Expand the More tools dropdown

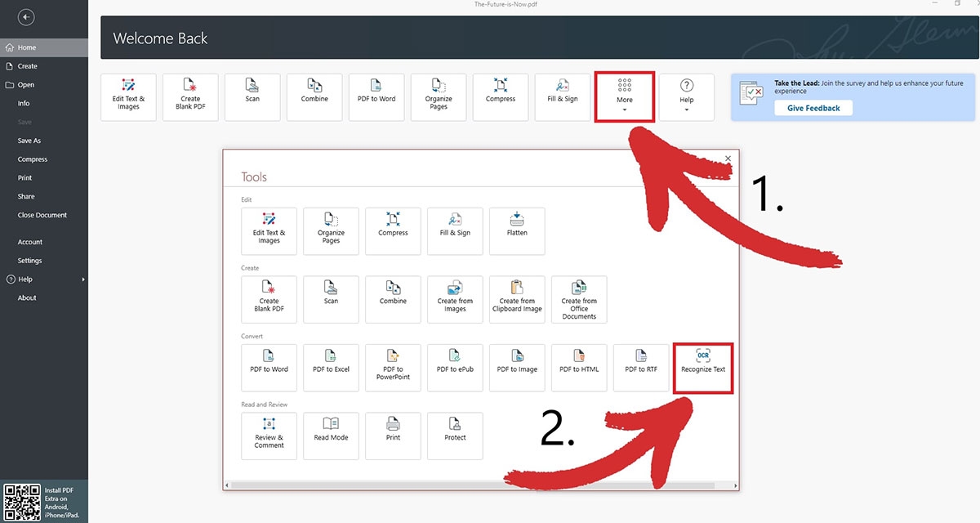click(624, 97)
